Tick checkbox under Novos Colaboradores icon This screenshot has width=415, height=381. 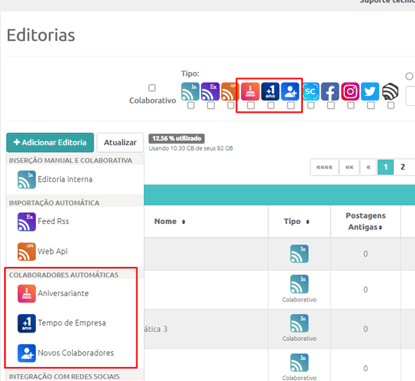(291, 105)
